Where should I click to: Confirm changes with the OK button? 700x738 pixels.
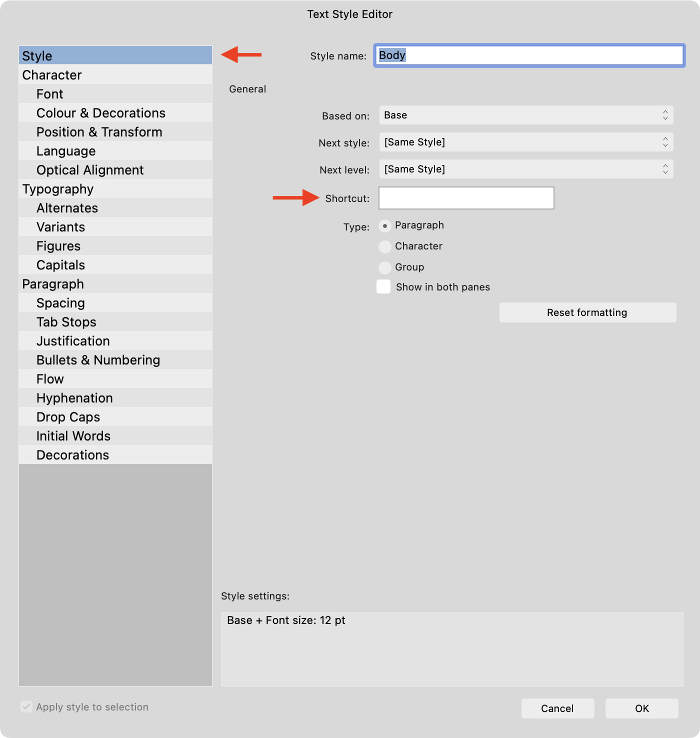(641, 708)
